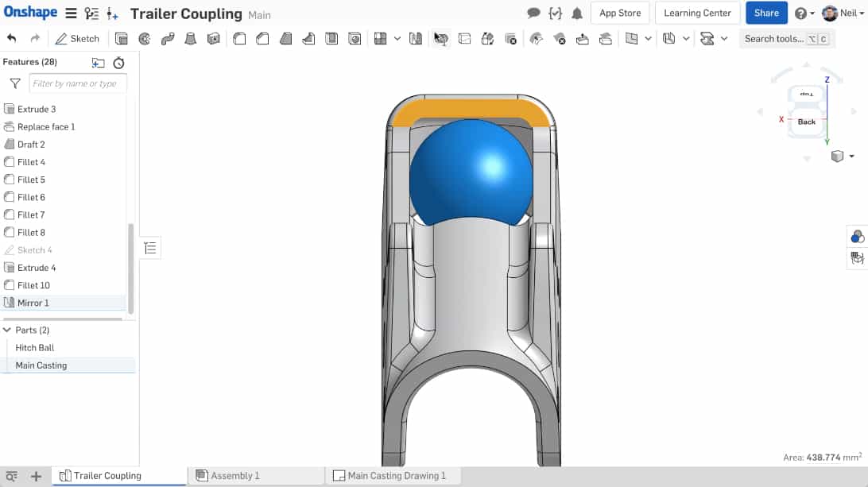Select the Transform tool
The image size is (868, 487).
[x=488, y=39]
